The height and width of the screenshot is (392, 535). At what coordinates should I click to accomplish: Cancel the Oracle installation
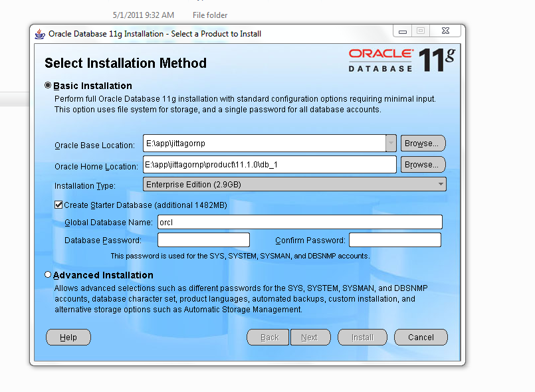[x=421, y=337]
